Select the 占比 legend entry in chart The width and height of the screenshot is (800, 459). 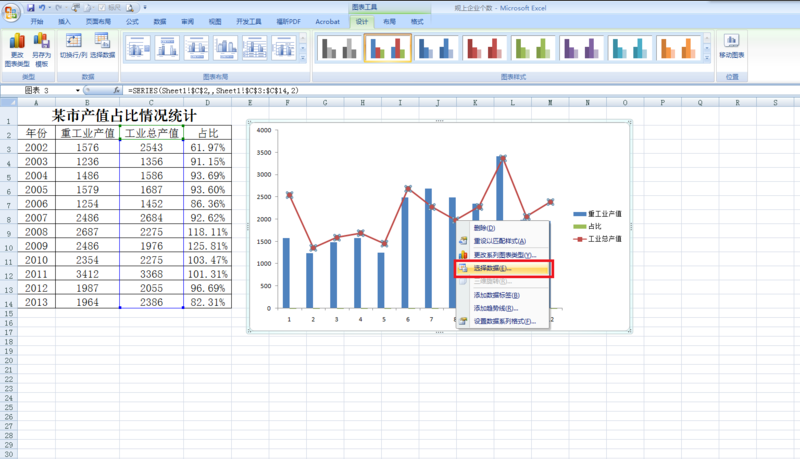[588, 226]
